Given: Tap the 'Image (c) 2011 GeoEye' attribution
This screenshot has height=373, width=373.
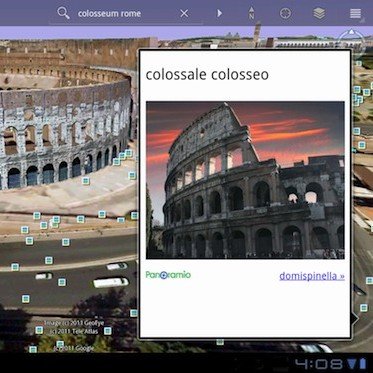Looking at the screenshot, I should click(x=74, y=323).
